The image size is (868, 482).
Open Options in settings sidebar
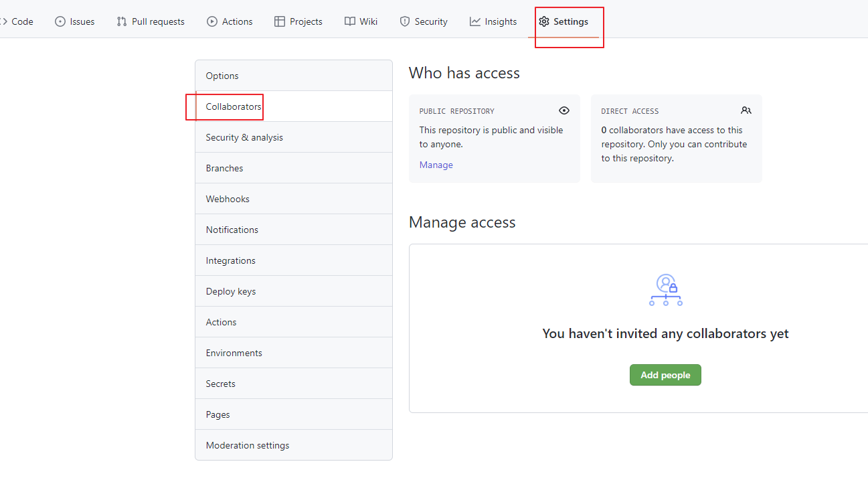(222, 76)
